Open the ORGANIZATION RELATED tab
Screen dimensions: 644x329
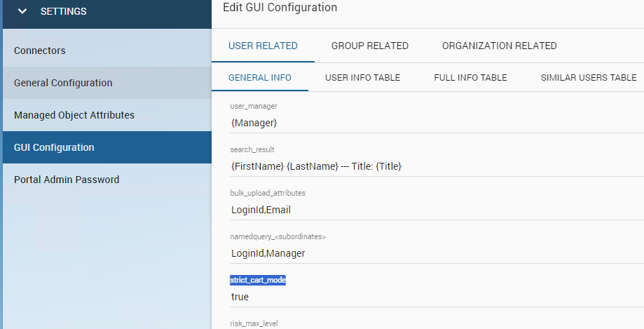(x=499, y=46)
